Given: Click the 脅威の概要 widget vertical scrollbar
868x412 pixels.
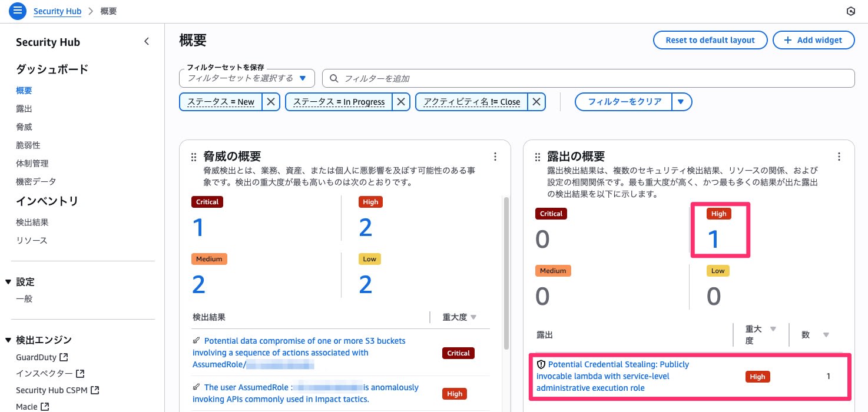Looking at the screenshot, I should point(506,273).
